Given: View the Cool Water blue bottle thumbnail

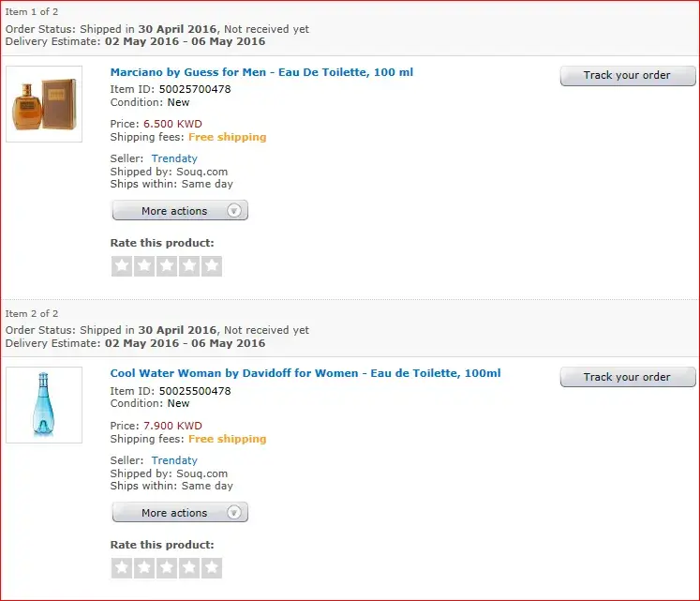Looking at the screenshot, I should 44,405.
